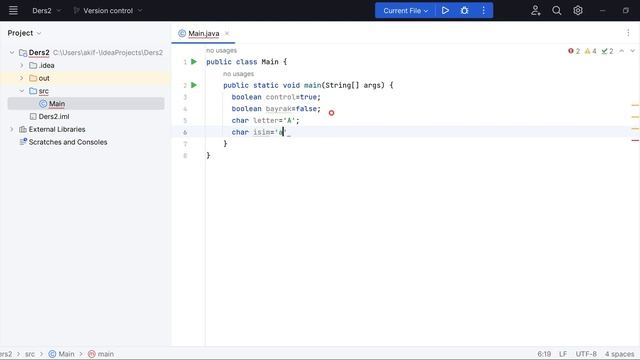Click the warnings count indicator showing 4
The height and width of the screenshot is (360, 640).
pyautogui.click(x=591, y=51)
